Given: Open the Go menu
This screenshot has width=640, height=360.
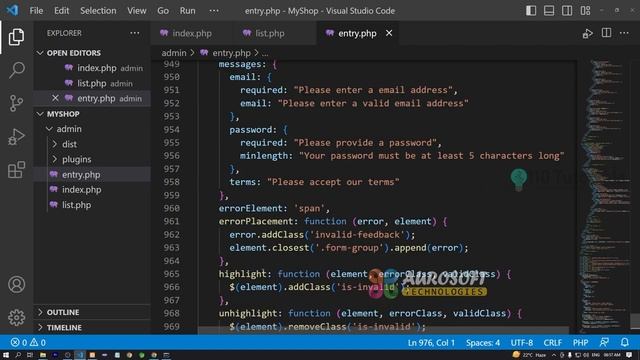Looking at the screenshot, I should click(x=163, y=11).
